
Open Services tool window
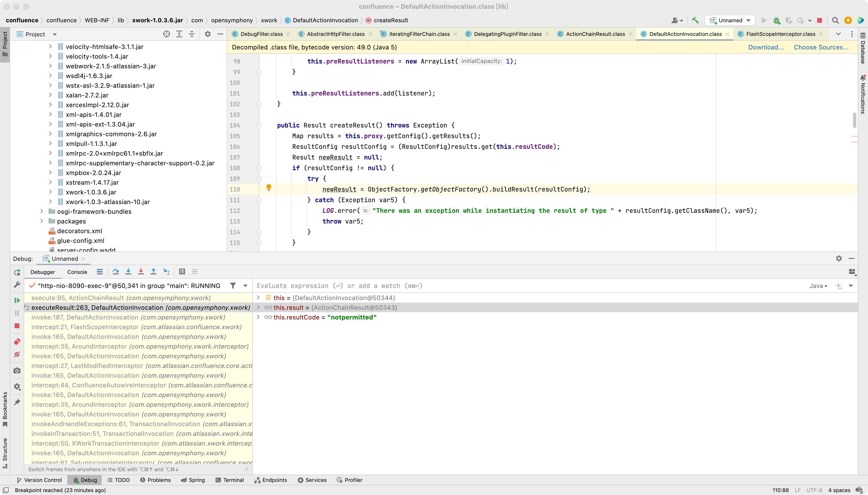tap(312, 480)
